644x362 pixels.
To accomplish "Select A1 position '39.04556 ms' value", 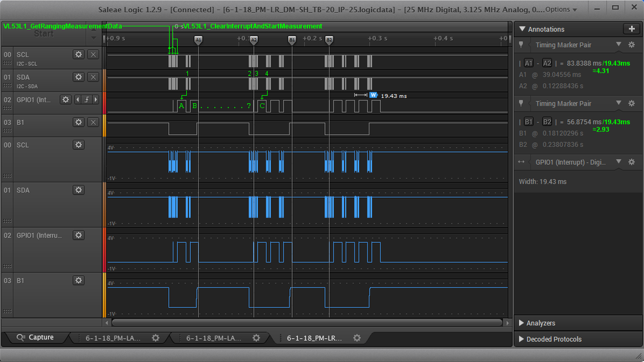I will tap(562, 75).
